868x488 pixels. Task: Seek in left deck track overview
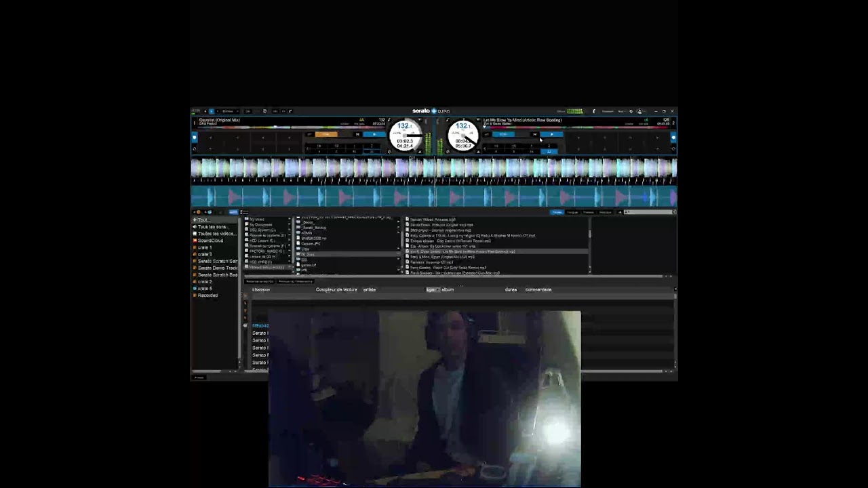click(291, 127)
